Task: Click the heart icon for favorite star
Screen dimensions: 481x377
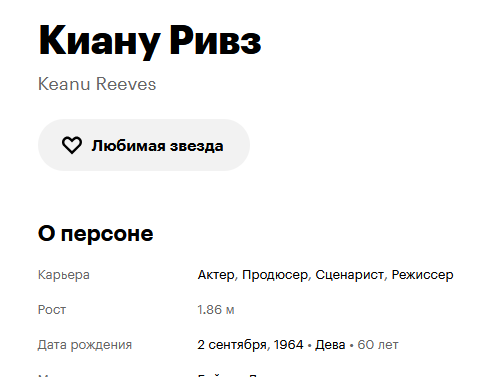Action: tap(72, 145)
